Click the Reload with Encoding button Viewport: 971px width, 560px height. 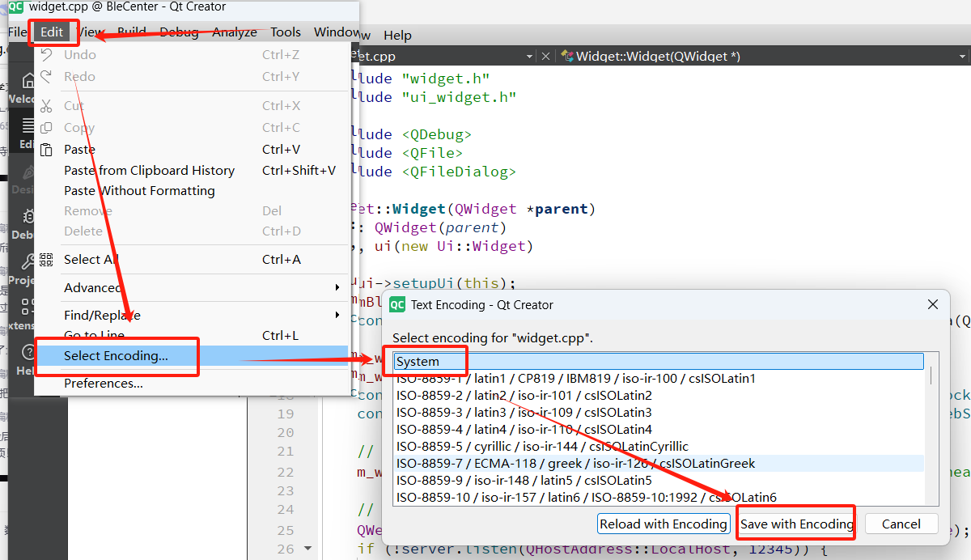[x=664, y=524]
